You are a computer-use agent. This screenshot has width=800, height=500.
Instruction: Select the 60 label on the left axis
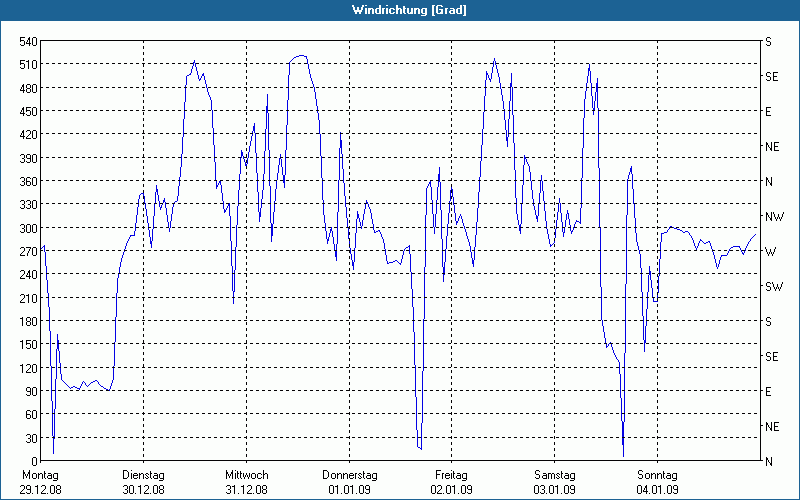(31, 415)
